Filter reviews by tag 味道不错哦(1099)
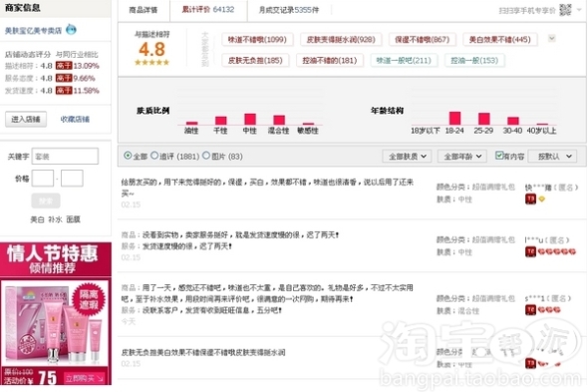Screen dimensions: 588x392 [x=257, y=40]
